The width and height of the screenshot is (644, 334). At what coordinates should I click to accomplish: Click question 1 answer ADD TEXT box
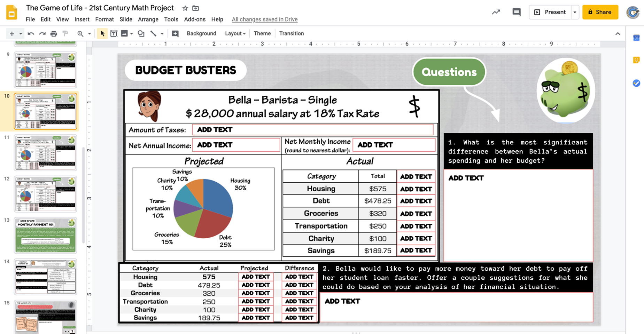click(x=518, y=215)
